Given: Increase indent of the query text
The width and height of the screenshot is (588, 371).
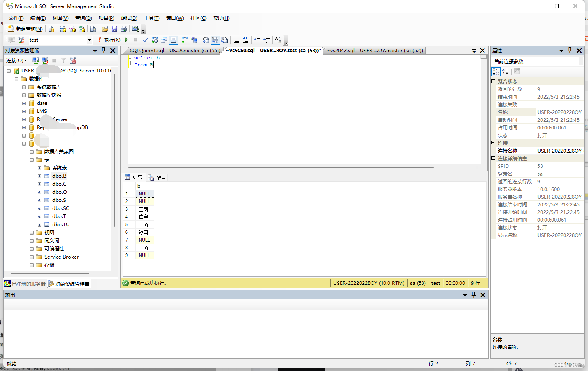Looking at the screenshot, I should [x=267, y=40].
